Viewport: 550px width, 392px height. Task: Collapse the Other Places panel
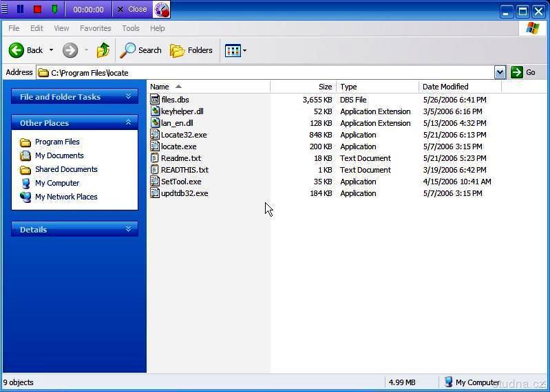coord(128,122)
